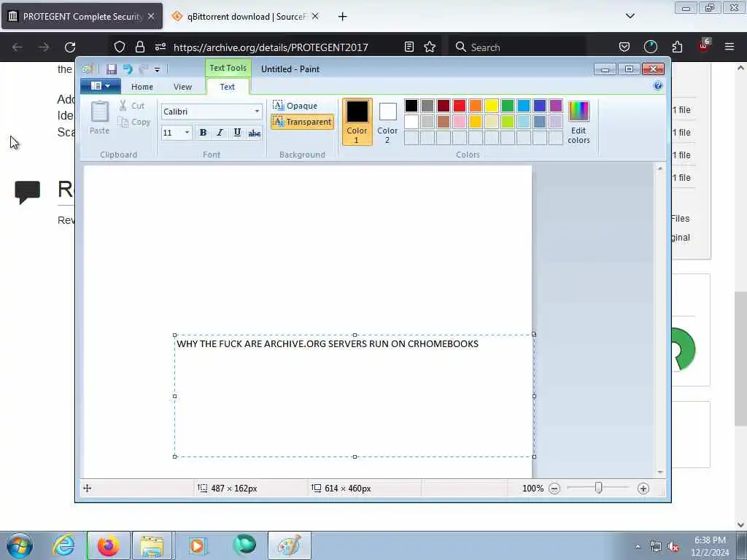Toggle Bold formatting

point(203,133)
